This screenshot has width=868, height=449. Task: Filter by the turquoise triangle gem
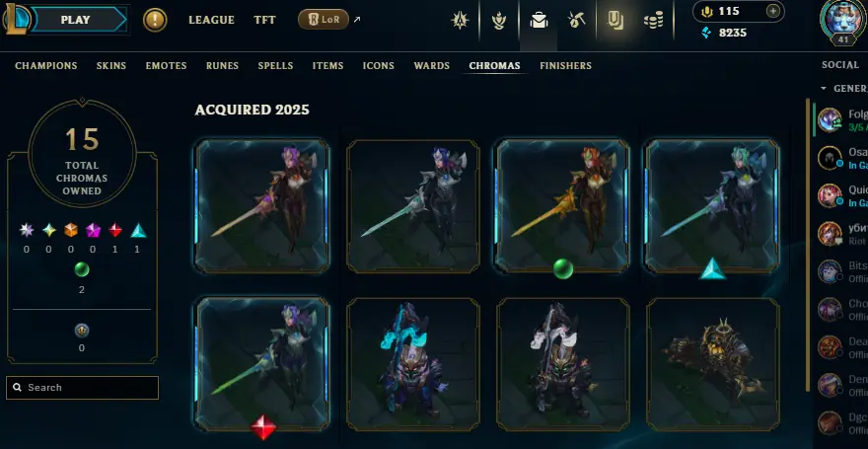(x=138, y=230)
